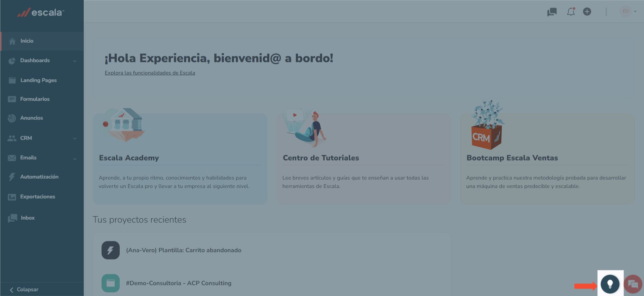Go to Inicio in sidebar
This screenshot has width=644, height=296.
point(42,41)
